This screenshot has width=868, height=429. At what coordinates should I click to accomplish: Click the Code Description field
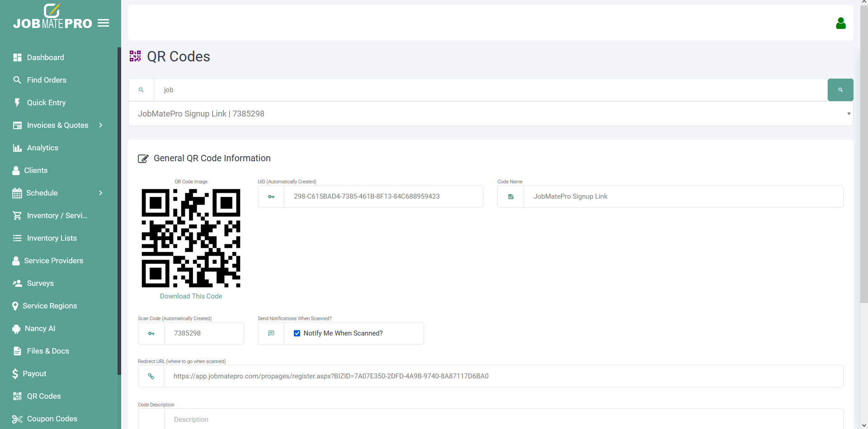click(x=503, y=419)
